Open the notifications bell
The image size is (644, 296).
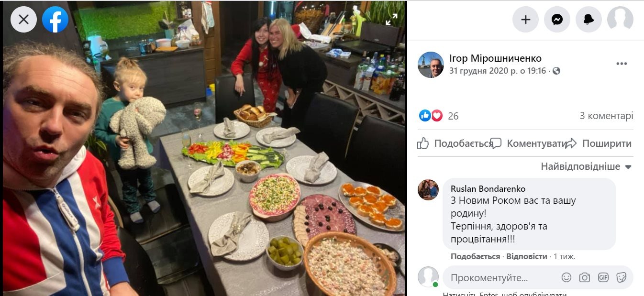(x=588, y=20)
